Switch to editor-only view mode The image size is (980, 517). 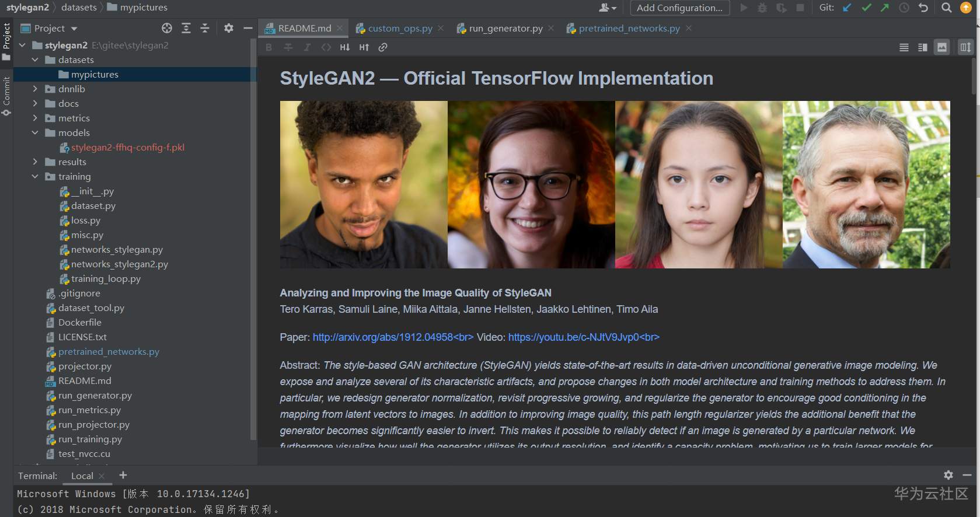coord(904,47)
